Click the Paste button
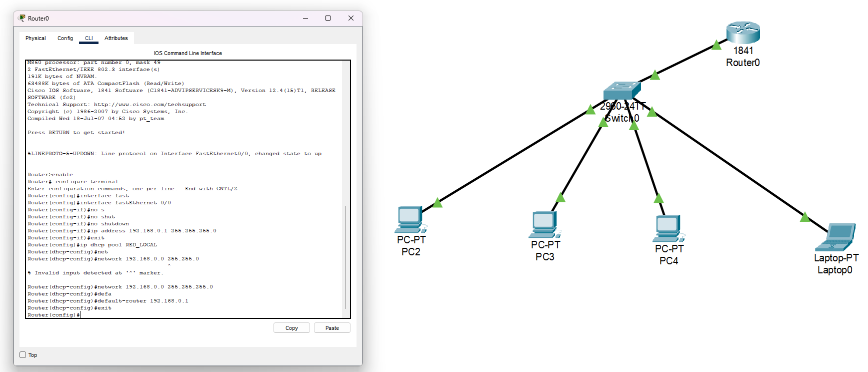This screenshot has width=868, height=372. point(332,328)
